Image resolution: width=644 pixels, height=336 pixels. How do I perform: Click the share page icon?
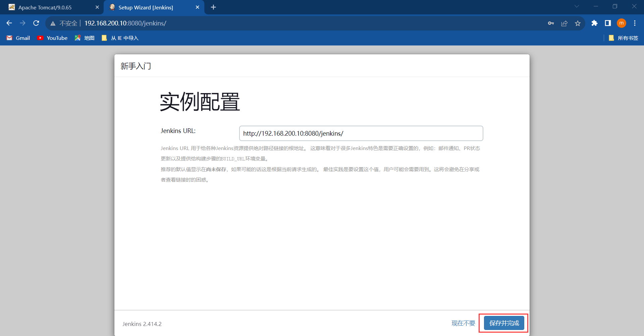tap(564, 23)
